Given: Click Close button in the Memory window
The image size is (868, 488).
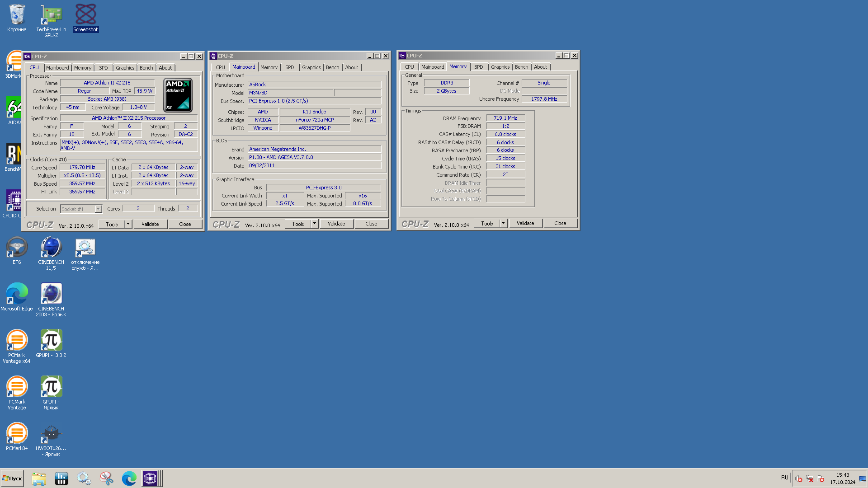Looking at the screenshot, I should [560, 223].
